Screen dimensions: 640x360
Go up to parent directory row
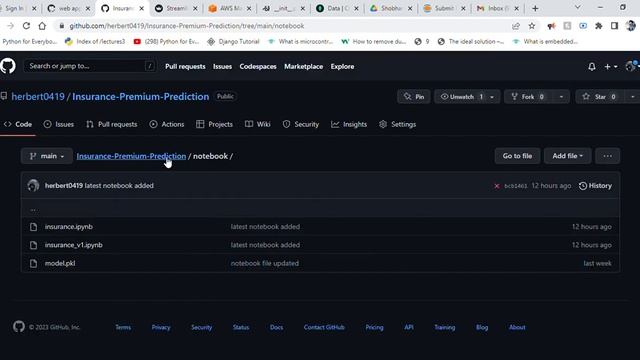(x=320, y=209)
